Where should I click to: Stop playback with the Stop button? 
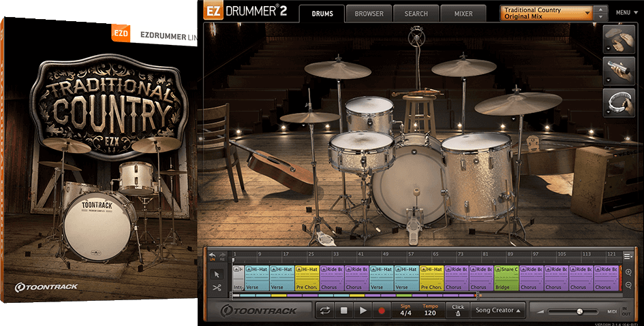(x=343, y=311)
